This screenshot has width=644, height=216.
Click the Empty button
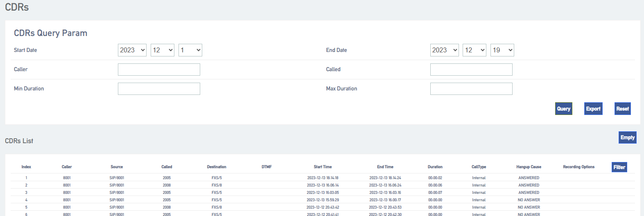(x=628, y=137)
